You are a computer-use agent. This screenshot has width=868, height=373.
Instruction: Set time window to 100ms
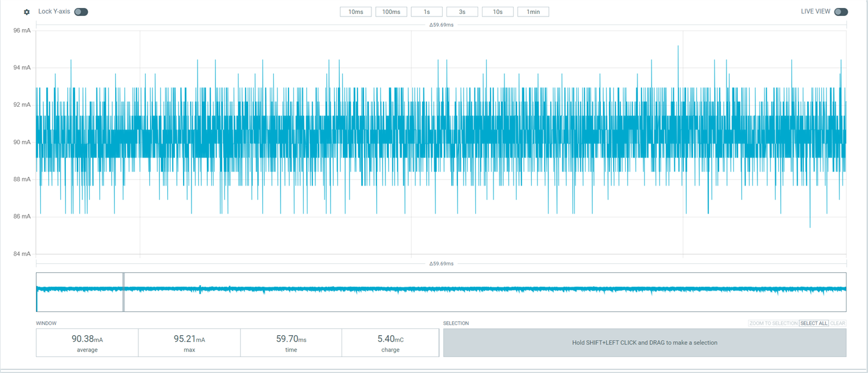(391, 12)
